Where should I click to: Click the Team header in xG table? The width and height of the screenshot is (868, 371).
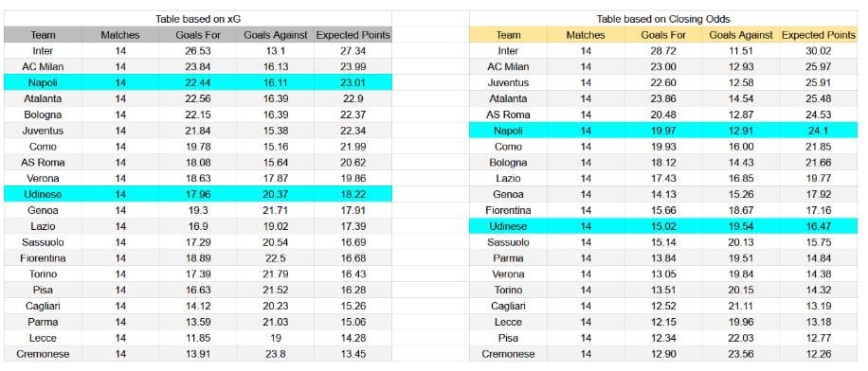(44, 35)
